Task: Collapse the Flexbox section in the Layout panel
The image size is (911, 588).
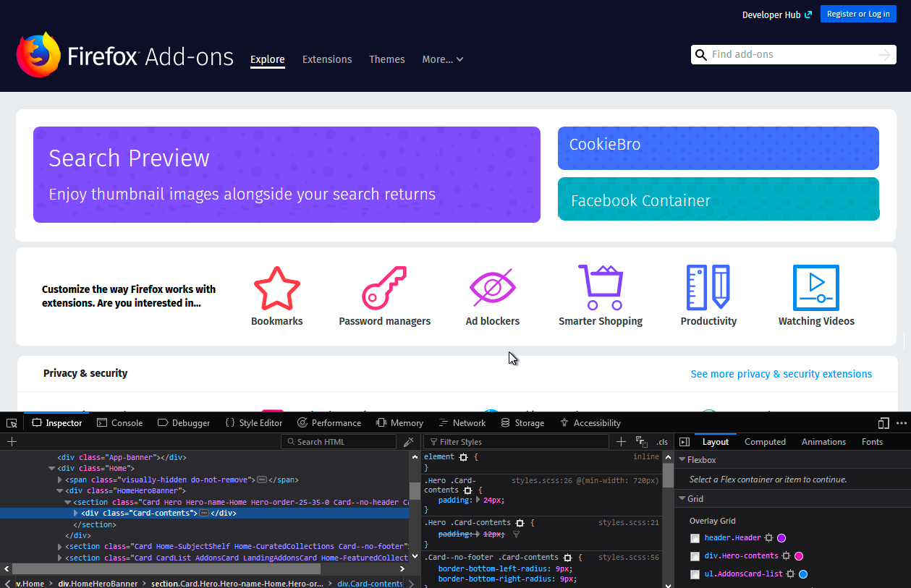Action: click(682, 460)
